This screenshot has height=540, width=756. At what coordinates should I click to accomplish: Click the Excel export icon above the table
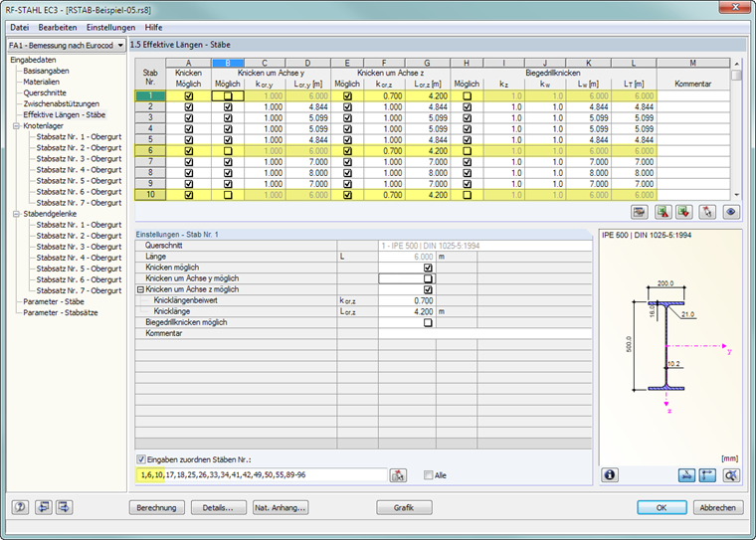664,212
